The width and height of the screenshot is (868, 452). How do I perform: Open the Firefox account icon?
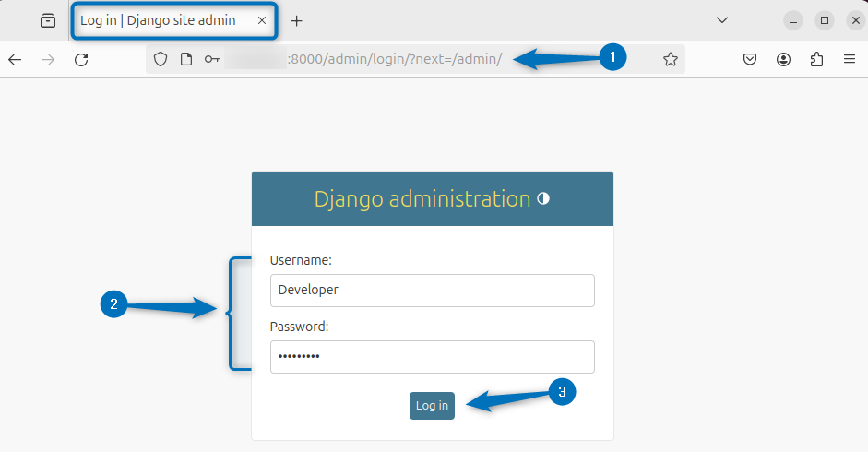click(783, 59)
